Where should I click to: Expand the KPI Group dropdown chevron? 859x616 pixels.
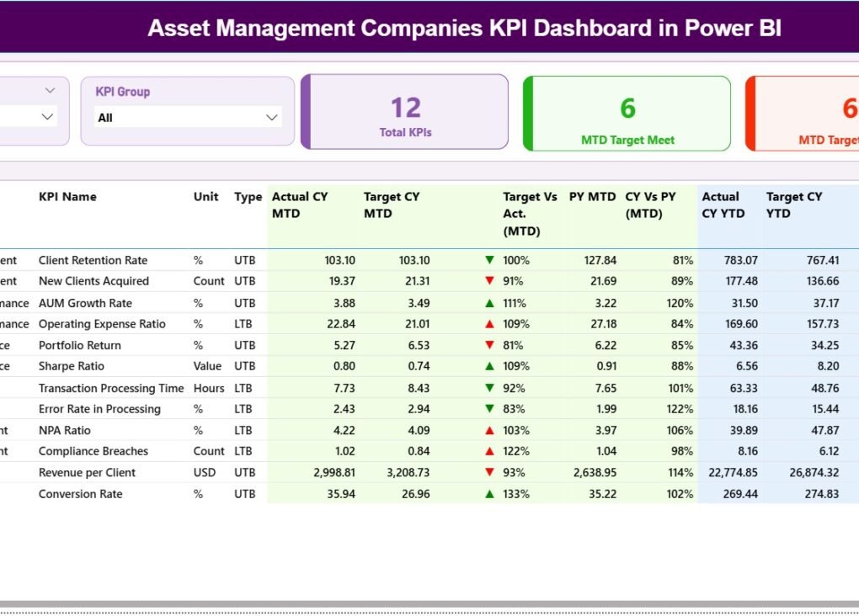pos(271,117)
